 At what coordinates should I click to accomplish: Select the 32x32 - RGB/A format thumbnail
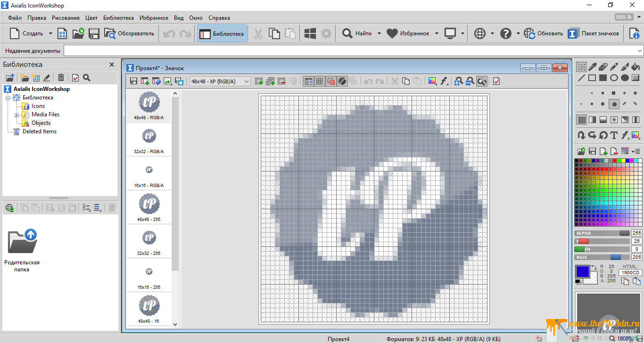tap(149, 140)
